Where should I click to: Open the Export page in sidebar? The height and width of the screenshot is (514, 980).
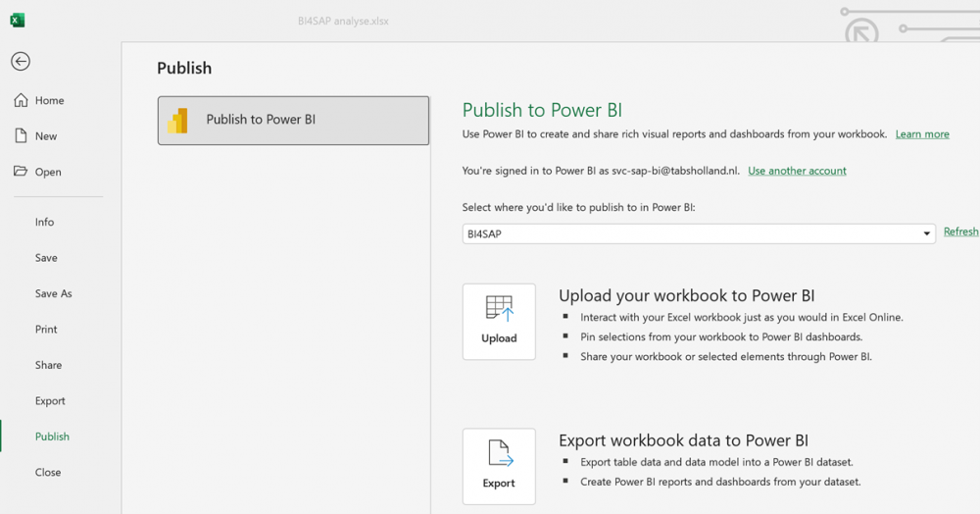[x=52, y=401]
